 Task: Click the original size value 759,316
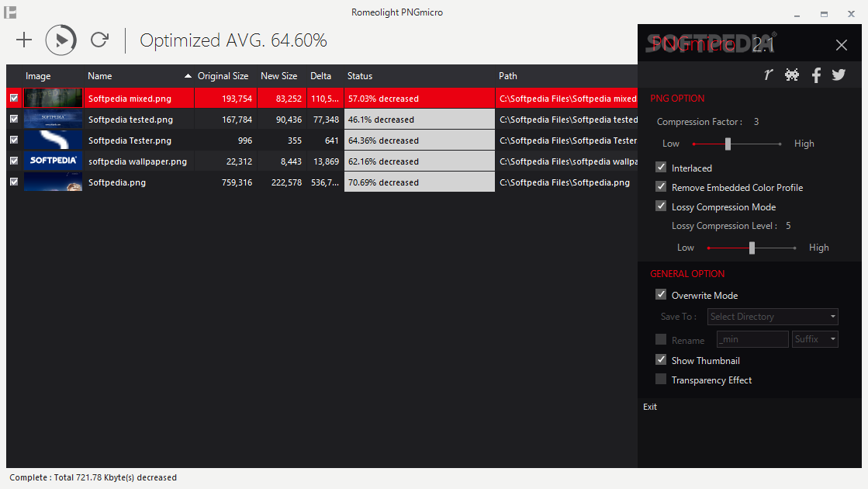(x=237, y=182)
